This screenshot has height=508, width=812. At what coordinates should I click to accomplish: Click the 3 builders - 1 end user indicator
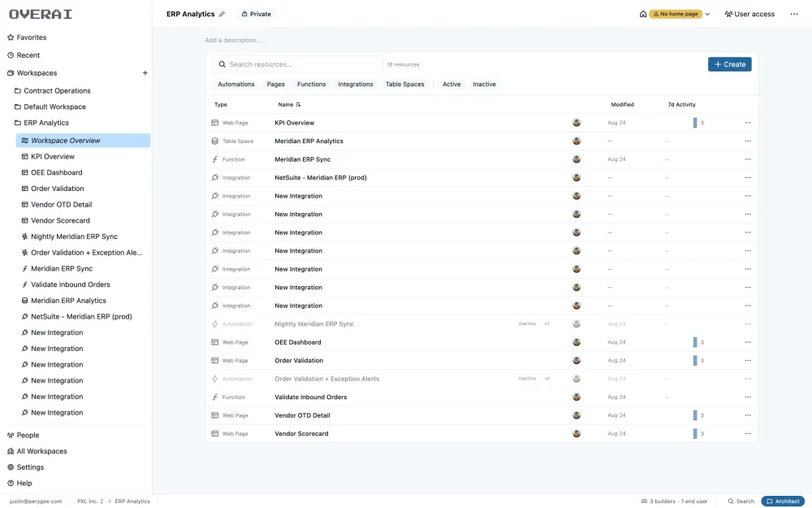coord(674,501)
